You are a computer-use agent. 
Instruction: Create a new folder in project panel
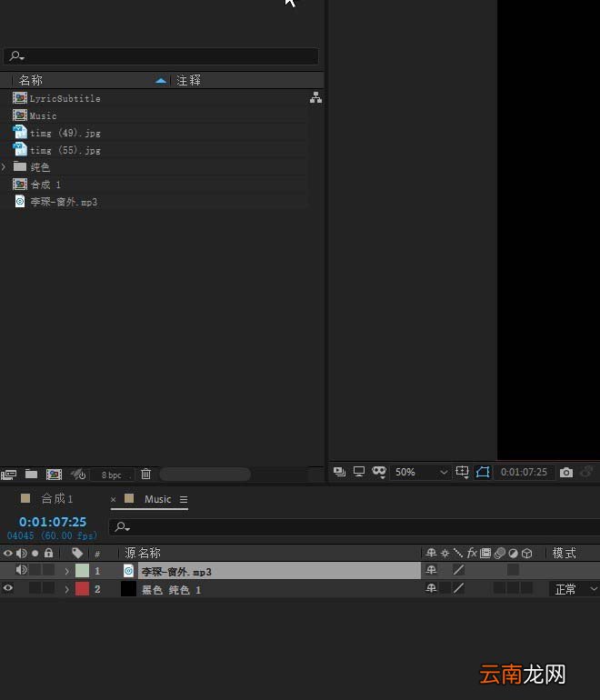click(31, 475)
